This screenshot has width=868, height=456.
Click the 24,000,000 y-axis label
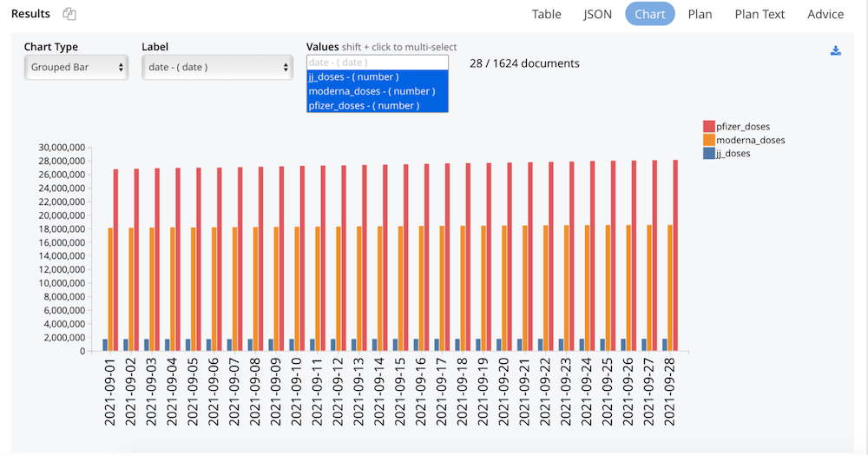[62, 188]
